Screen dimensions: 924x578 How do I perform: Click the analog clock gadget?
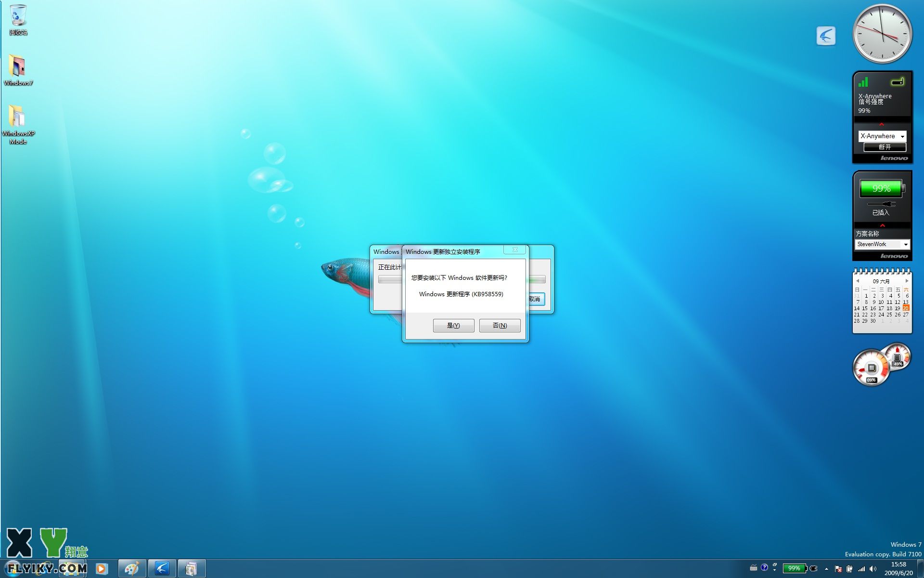tap(882, 34)
